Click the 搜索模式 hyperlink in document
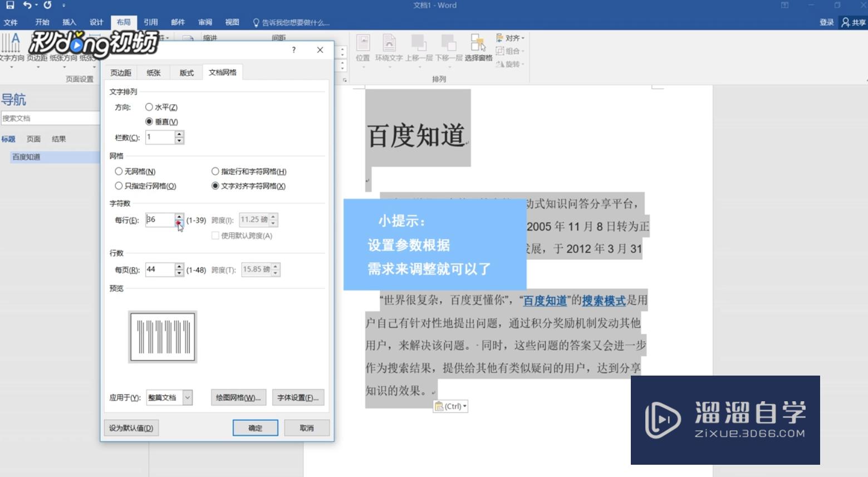 click(604, 301)
